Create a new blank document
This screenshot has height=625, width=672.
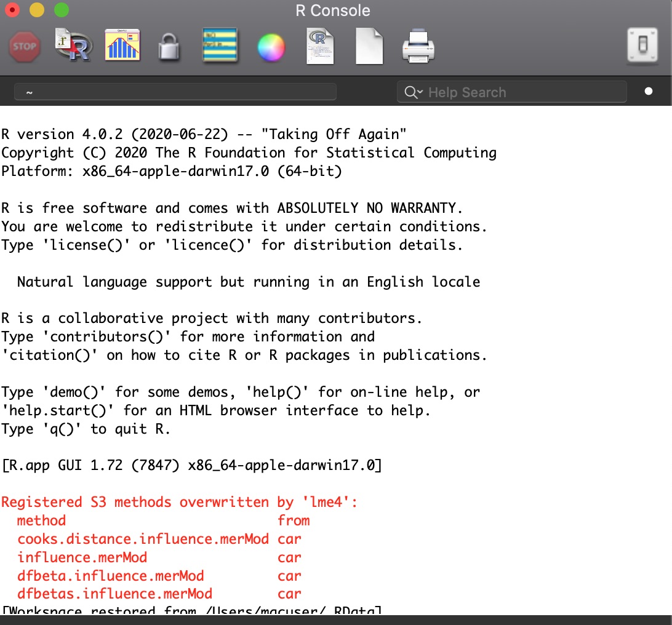[369, 46]
